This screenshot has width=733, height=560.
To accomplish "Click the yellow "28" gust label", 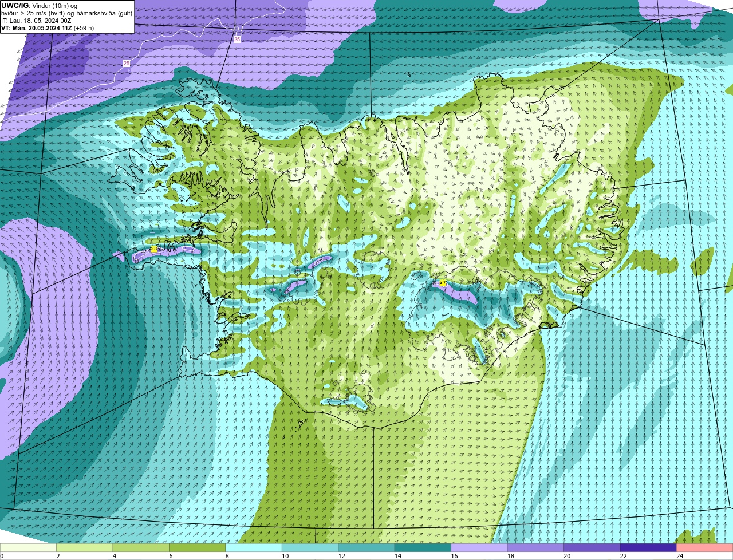I will pos(153,249).
